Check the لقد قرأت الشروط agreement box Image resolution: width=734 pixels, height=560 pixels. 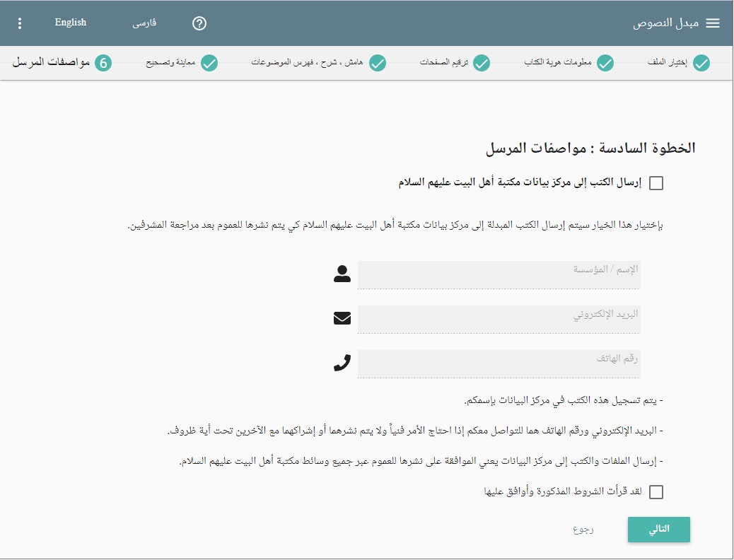[656, 492]
